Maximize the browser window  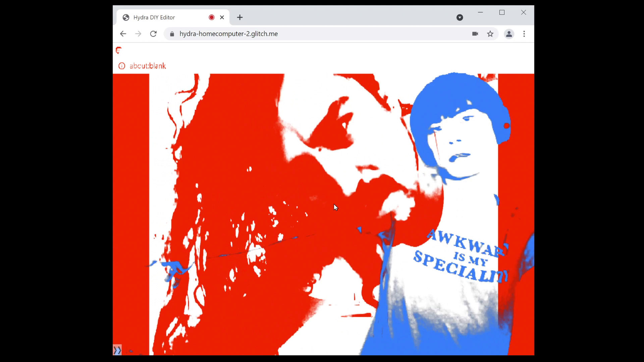click(502, 12)
